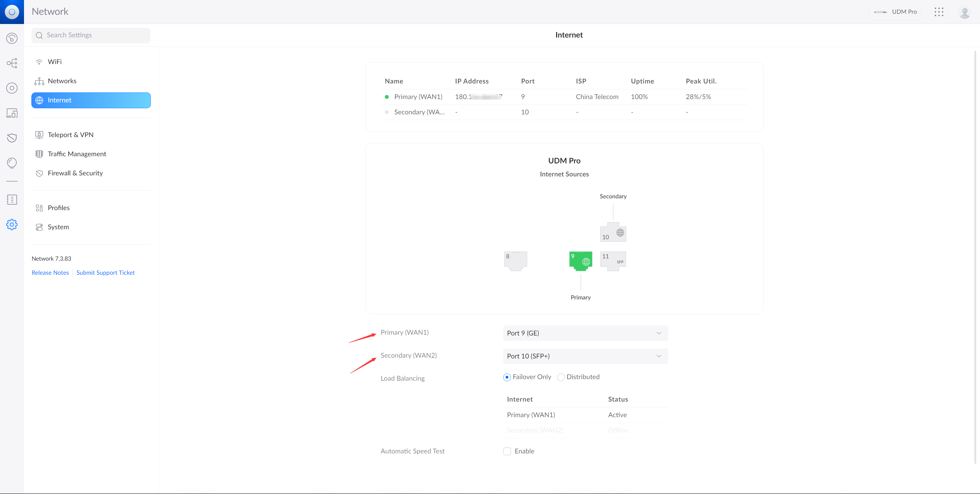Open the Settings gear sidebar icon

(12, 225)
